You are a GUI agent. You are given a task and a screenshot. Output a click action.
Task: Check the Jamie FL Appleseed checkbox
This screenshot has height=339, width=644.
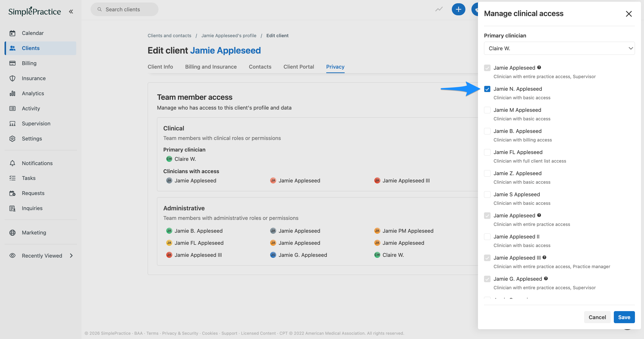click(x=487, y=152)
